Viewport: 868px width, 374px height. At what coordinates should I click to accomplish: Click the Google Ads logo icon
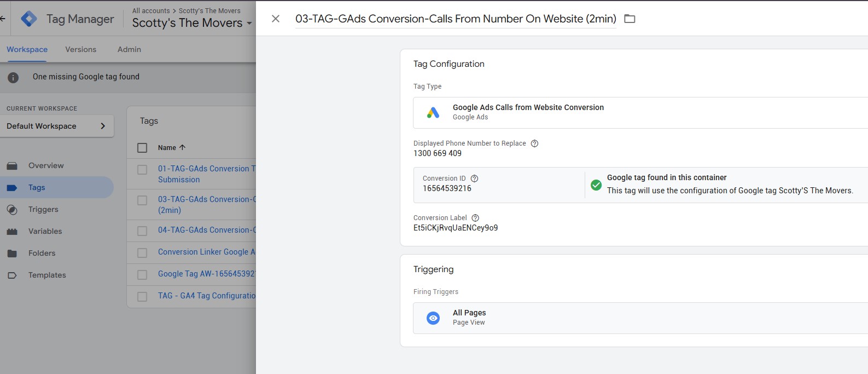click(x=433, y=112)
